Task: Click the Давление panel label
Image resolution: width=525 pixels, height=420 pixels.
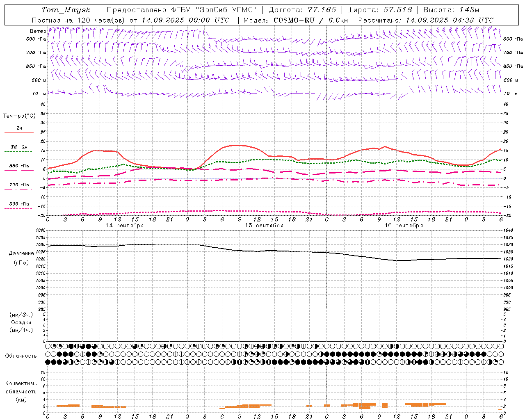Action: (x=21, y=253)
